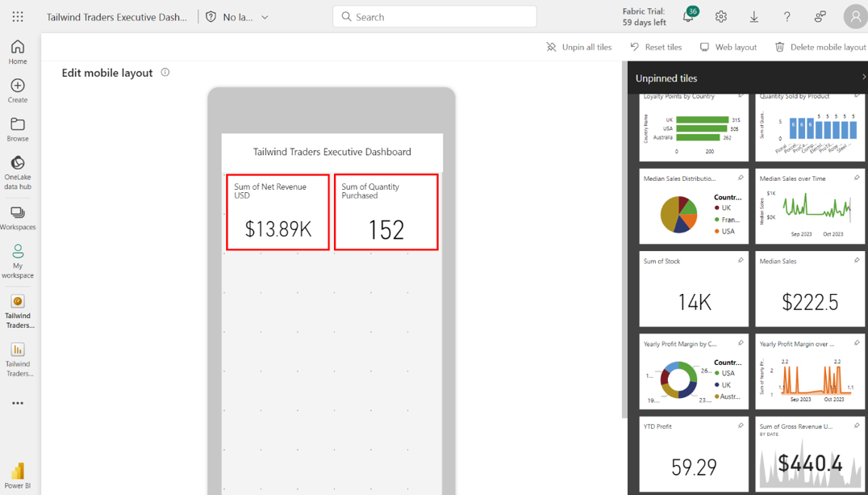Click Delete mobile layout button
The height and width of the screenshot is (495, 868).
820,47
